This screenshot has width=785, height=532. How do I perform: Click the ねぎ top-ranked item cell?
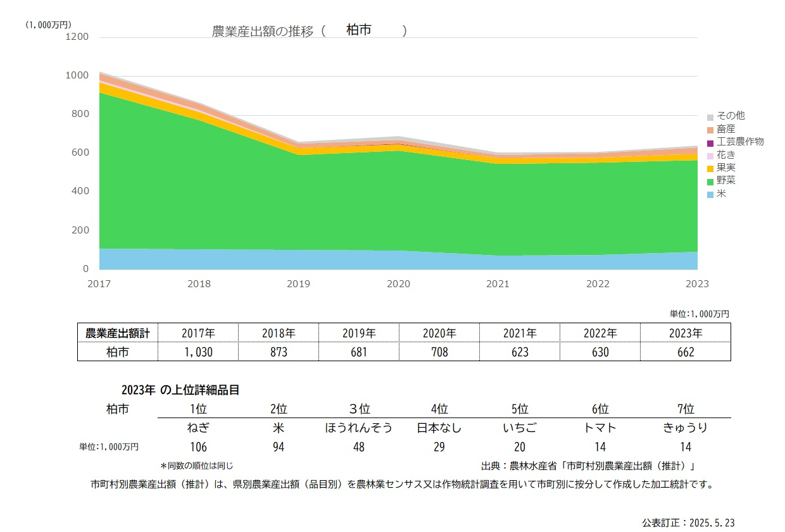(x=199, y=428)
